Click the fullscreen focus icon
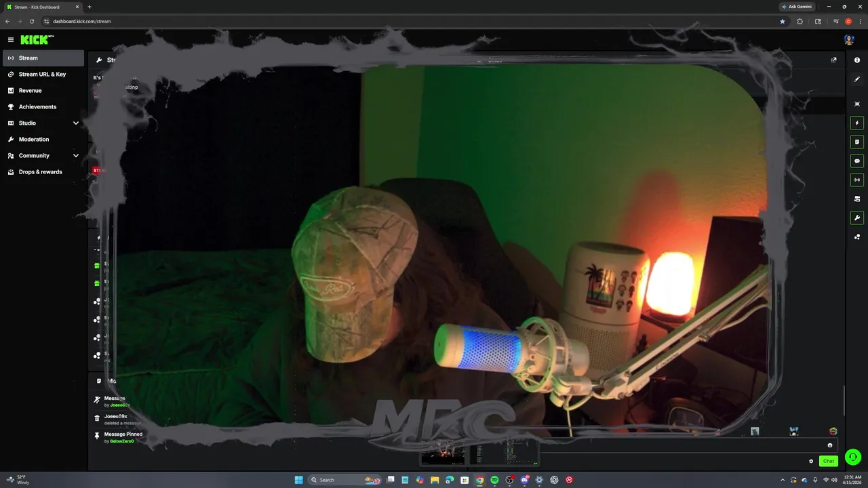The image size is (868, 488). [x=857, y=104]
